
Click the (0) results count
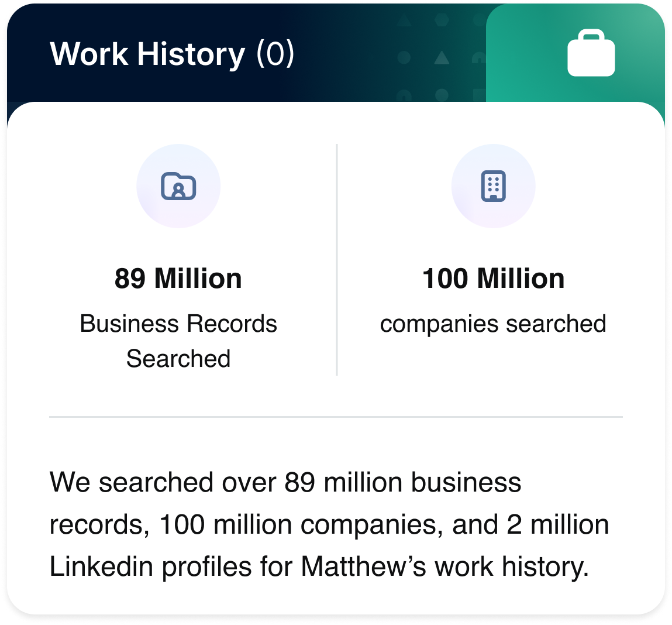(x=275, y=54)
